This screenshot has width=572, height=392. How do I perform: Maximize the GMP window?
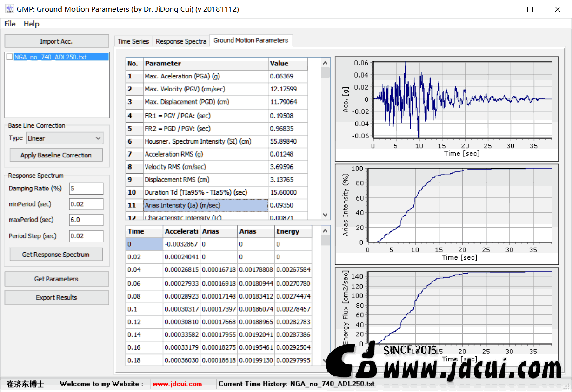[530, 9]
